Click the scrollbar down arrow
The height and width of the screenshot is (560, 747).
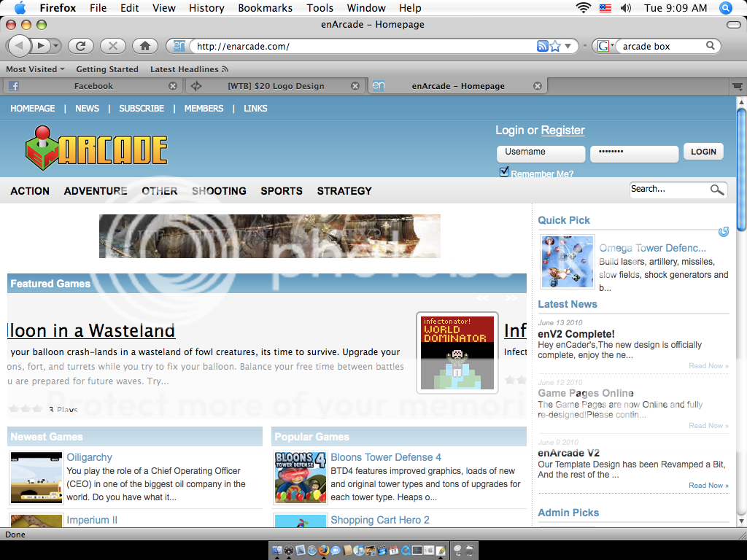point(741,521)
